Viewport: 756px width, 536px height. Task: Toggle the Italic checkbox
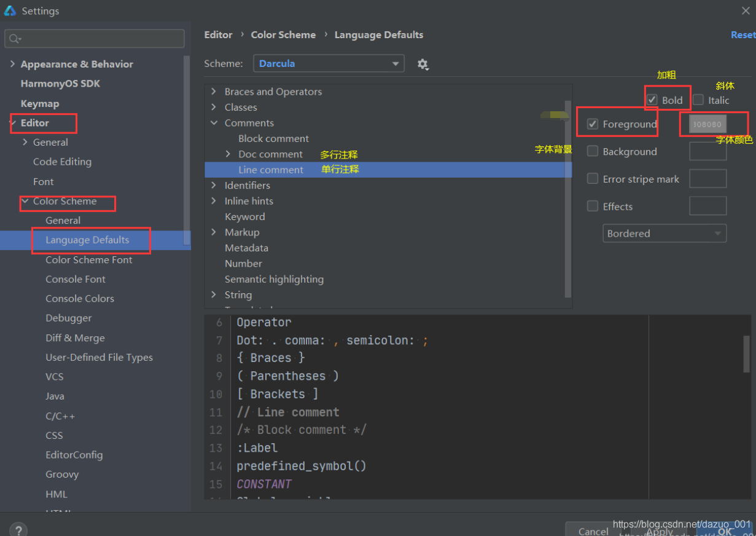(698, 100)
